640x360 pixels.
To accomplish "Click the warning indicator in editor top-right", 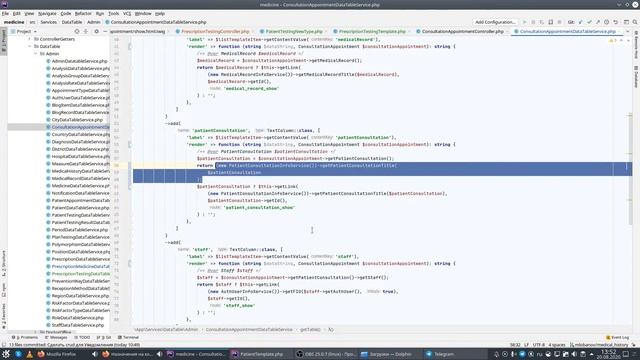I will (x=613, y=40).
